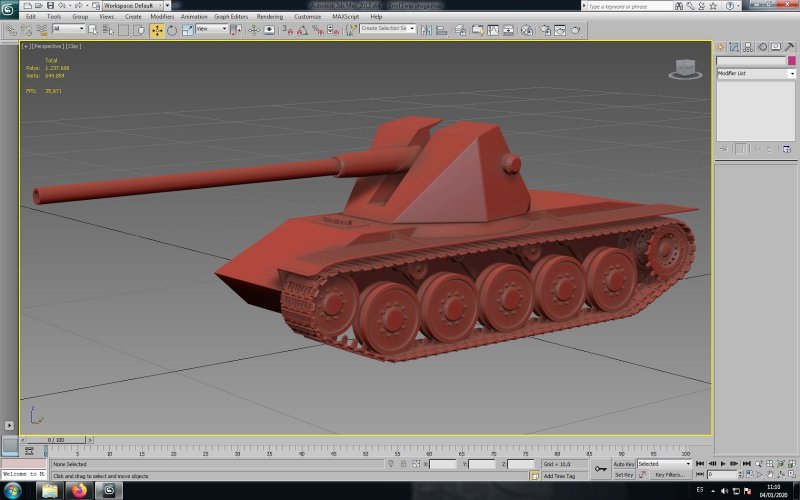The width and height of the screenshot is (800, 500).
Task: Click the Play Animation button
Action: coord(723,464)
